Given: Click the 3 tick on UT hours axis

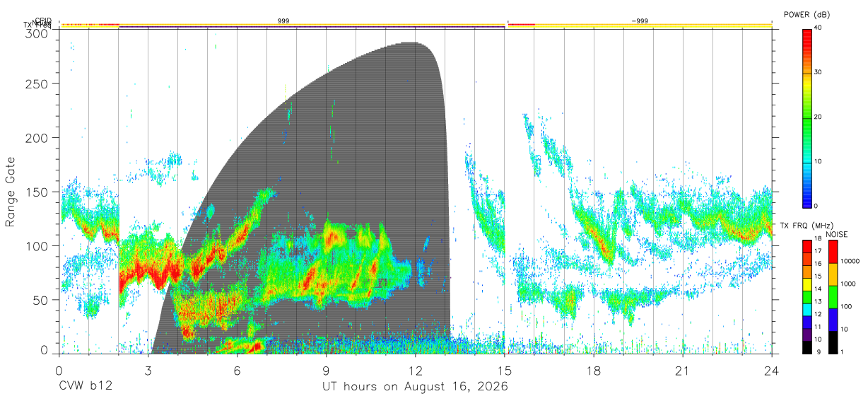Looking at the screenshot, I should point(148,371).
